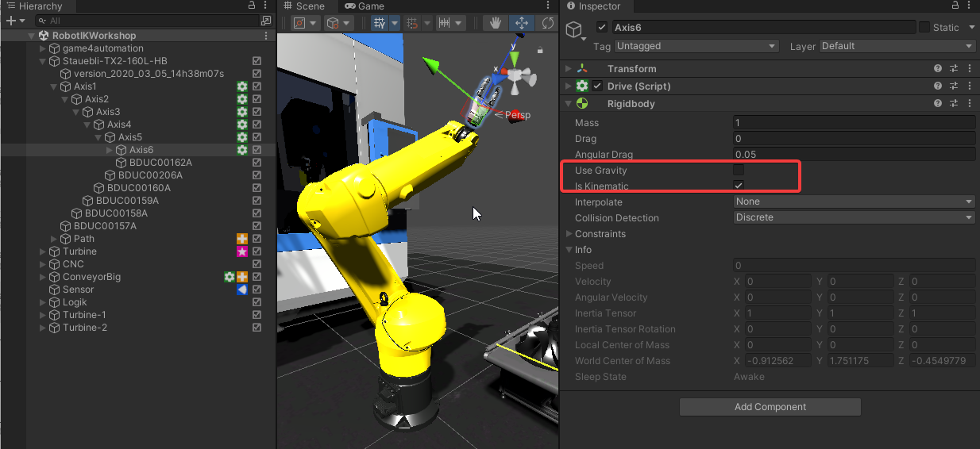Screen dimensions: 980x449
Task: Open the Tag dropdown showing Untagged
Action: [696, 47]
